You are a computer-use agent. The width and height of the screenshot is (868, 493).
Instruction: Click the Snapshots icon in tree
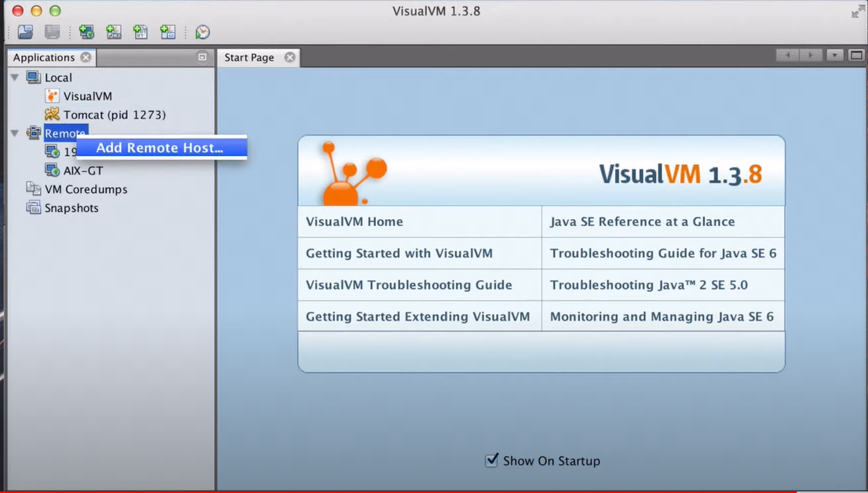click(34, 208)
